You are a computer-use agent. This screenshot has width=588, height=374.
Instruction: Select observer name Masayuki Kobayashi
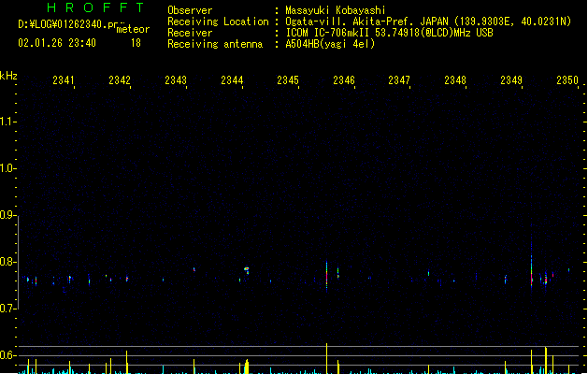(x=336, y=10)
